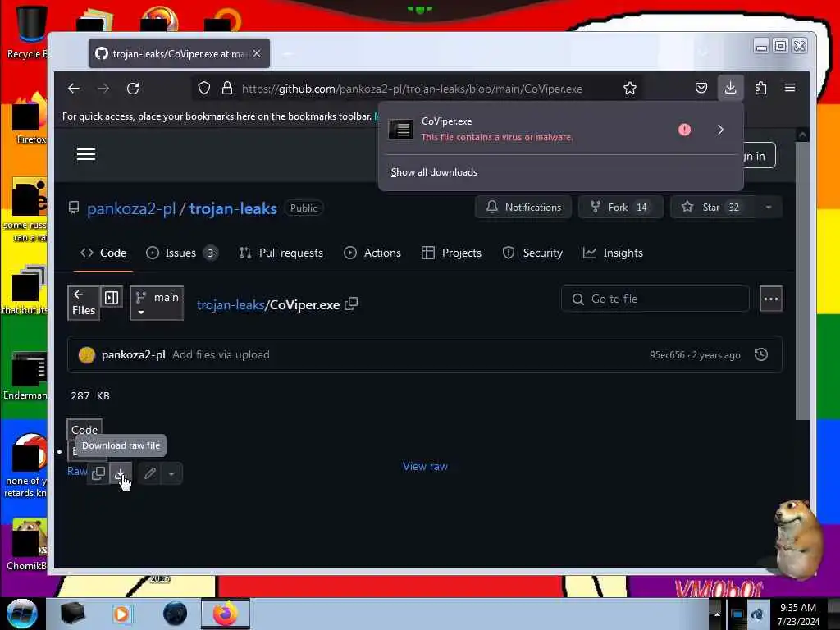The image size is (840, 630).
Task: Select the Code view button
Action: (x=84, y=430)
